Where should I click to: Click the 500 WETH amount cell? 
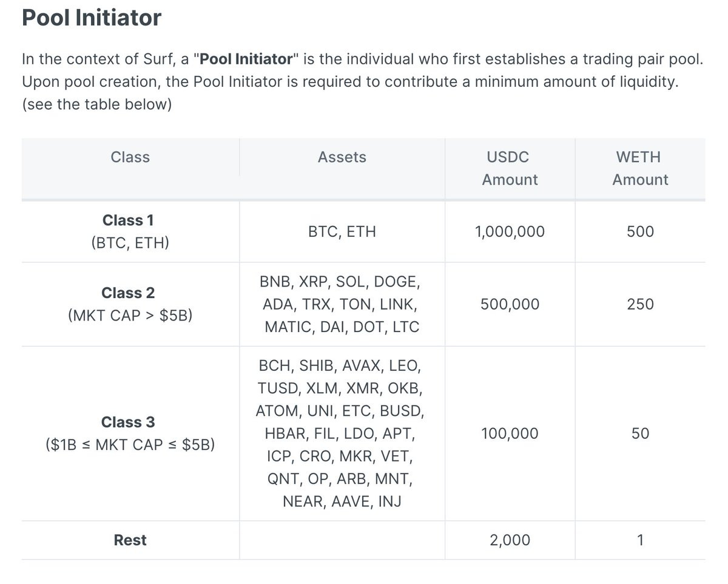pyautogui.click(x=641, y=232)
